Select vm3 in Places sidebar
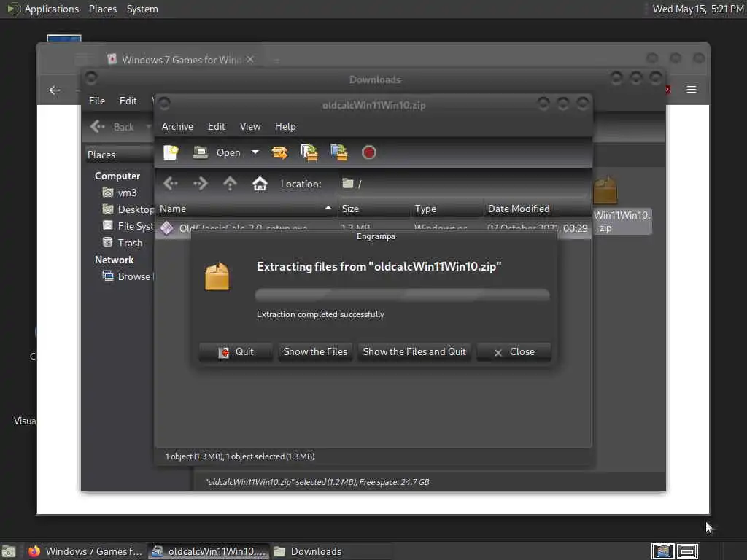This screenshot has height=560, width=747. coord(120,192)
